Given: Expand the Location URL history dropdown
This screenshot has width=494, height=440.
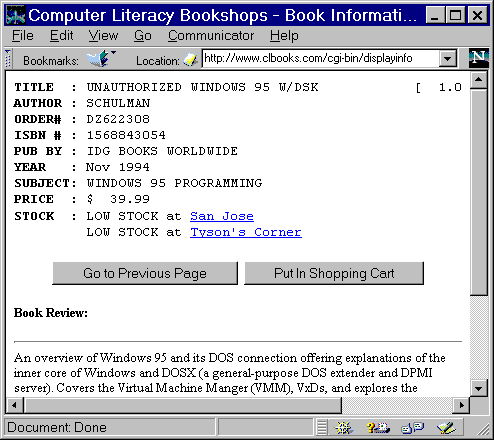Looking at the screenshot, I should pyautogui.click(x=447, y=59).
